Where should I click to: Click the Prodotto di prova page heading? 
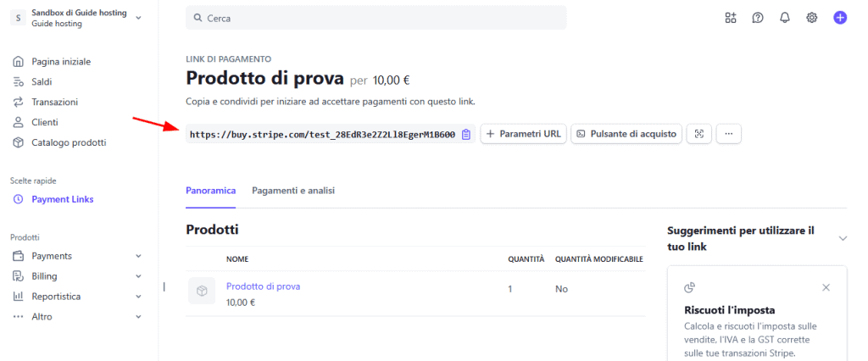(265, 78)
